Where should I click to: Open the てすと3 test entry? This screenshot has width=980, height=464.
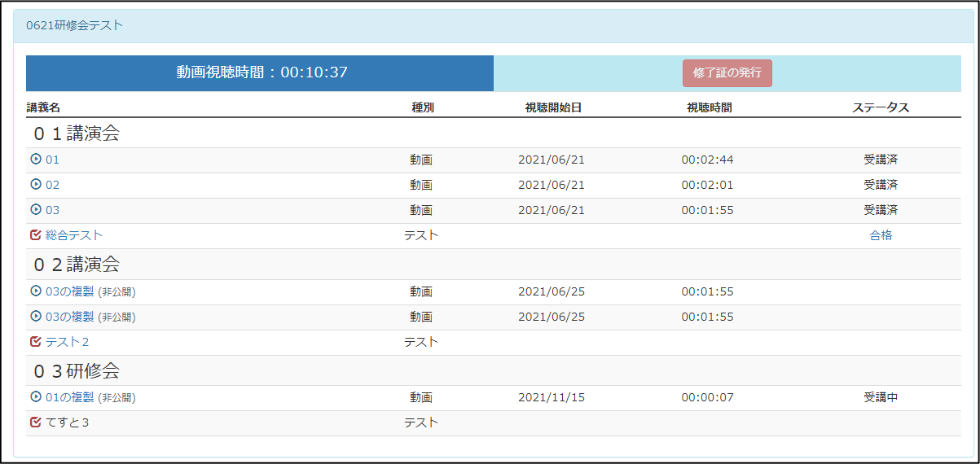68,422
